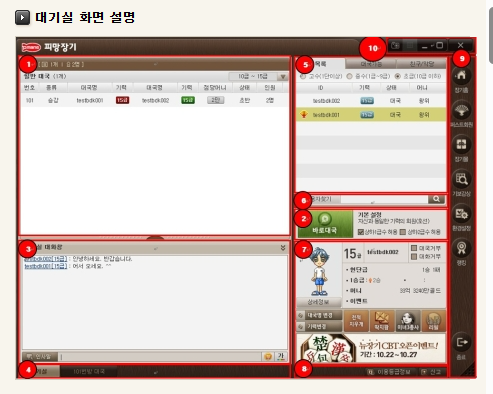Click the chat message input field
Screen dimensions: 493x394
pos(160,357)
